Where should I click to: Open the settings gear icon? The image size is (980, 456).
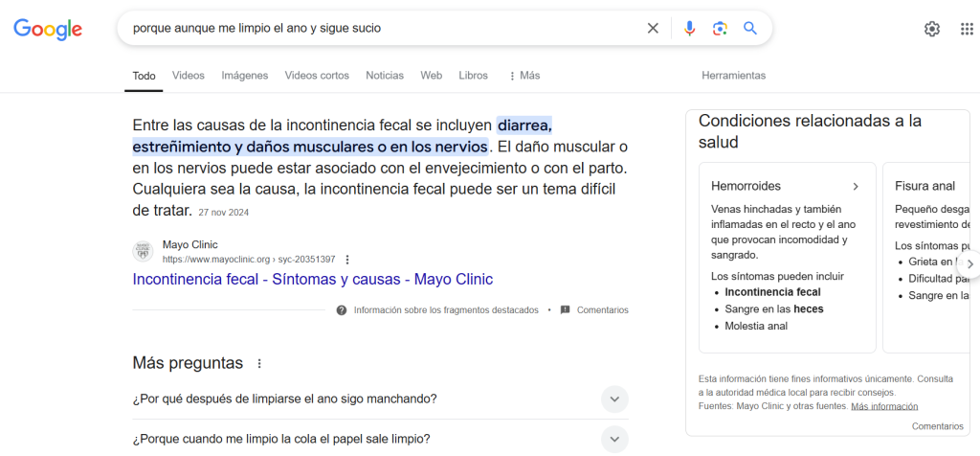[931, 29]
